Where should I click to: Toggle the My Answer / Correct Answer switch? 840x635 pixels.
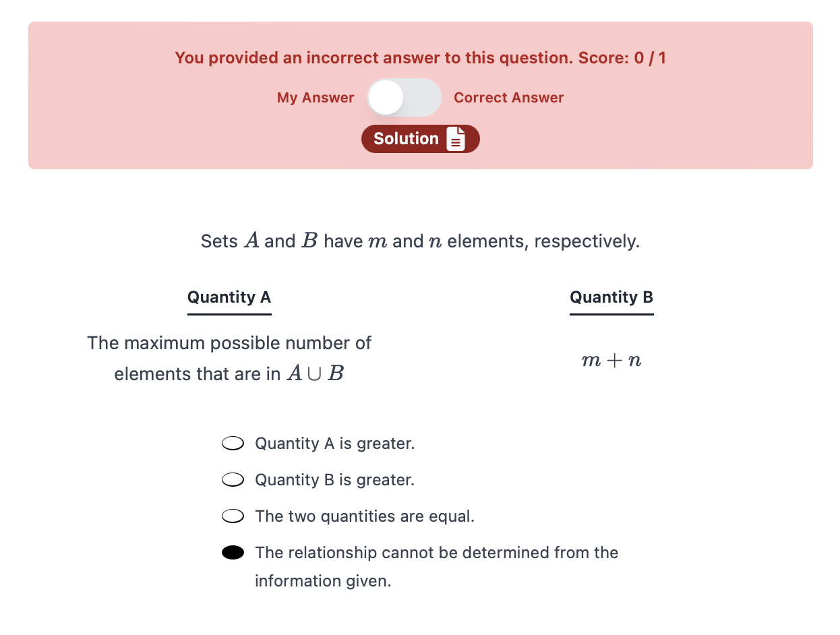(x=404, y=98)
